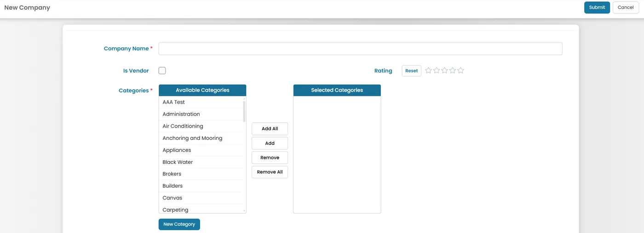Open the New Category dialog
This screenshot has width=644, height=233.
179,224
